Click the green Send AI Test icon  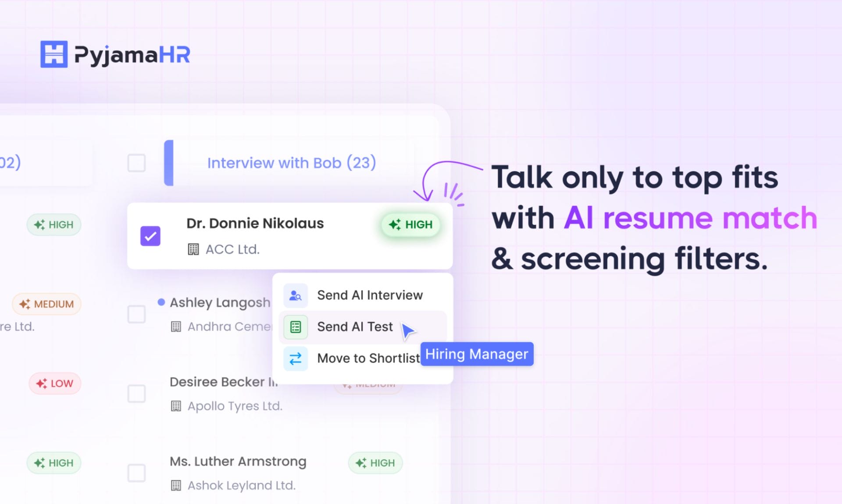(295, 327)
